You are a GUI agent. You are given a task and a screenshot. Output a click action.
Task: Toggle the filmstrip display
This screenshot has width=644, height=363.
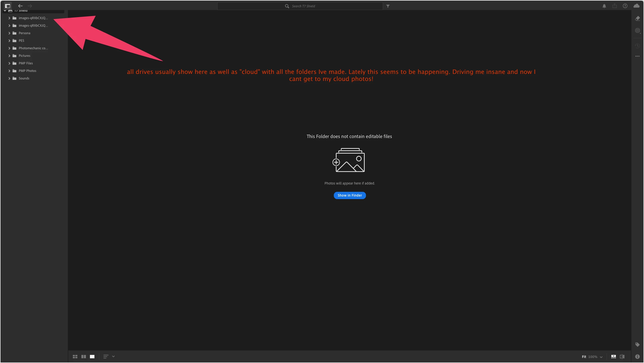point(613,356)
